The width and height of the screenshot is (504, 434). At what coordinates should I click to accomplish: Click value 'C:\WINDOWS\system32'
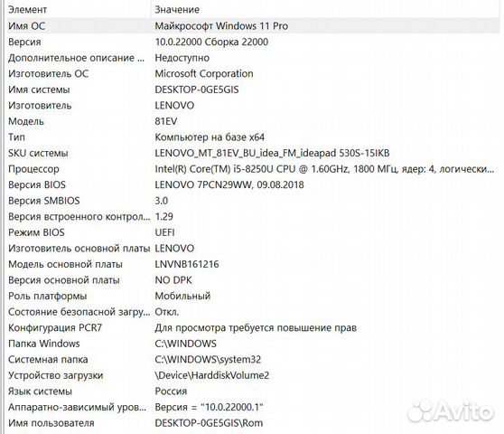[208, 359]
